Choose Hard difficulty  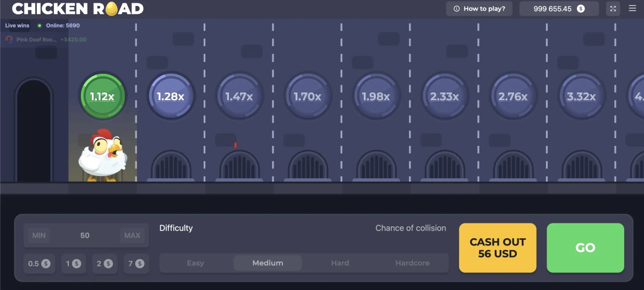click(x=340, y=263)
